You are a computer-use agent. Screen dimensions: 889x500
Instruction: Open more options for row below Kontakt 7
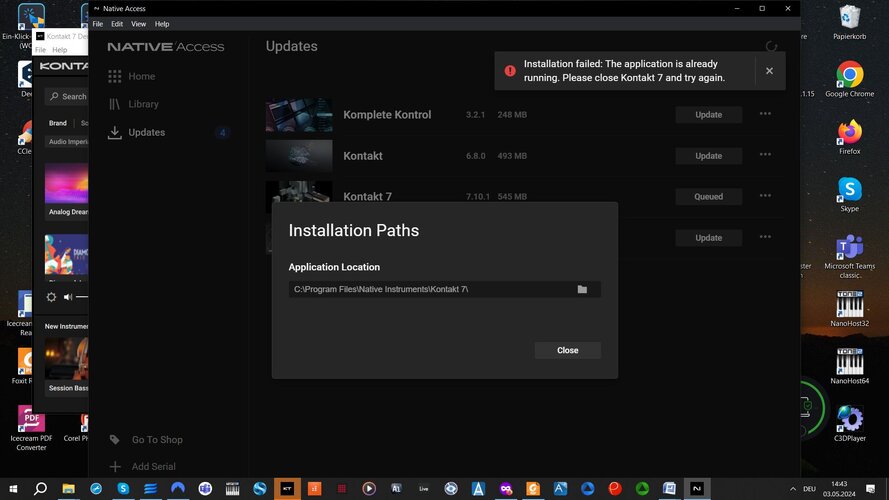click(x=765, y=237)
